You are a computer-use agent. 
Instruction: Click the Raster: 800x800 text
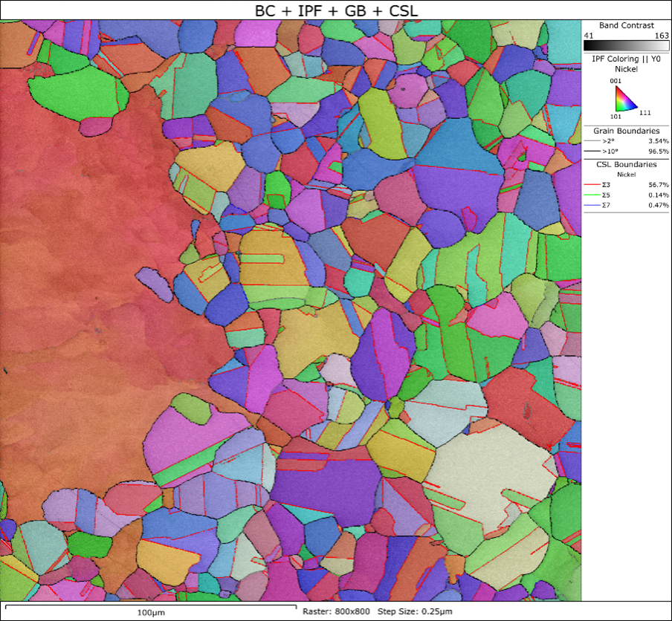336,611
